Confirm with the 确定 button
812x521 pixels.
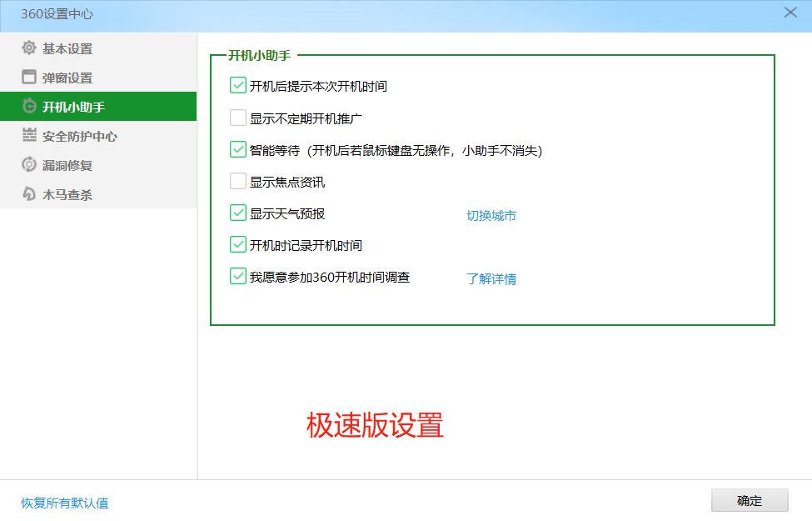[750, 501]
